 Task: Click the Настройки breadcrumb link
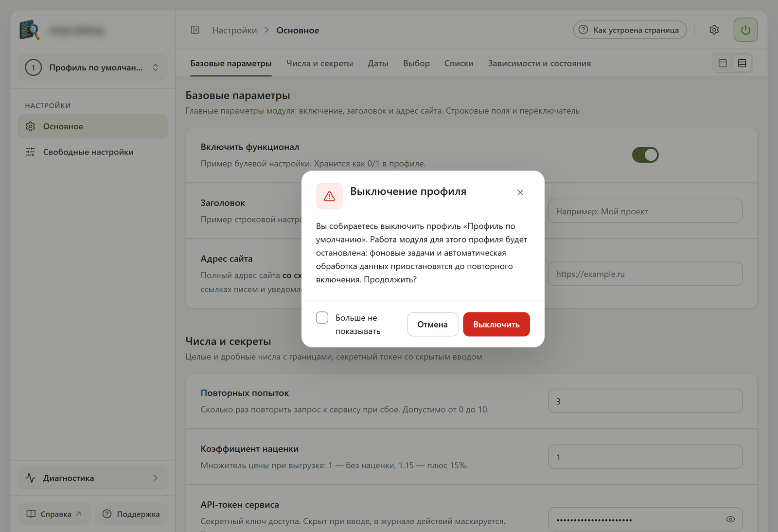(x=234, y=30)
